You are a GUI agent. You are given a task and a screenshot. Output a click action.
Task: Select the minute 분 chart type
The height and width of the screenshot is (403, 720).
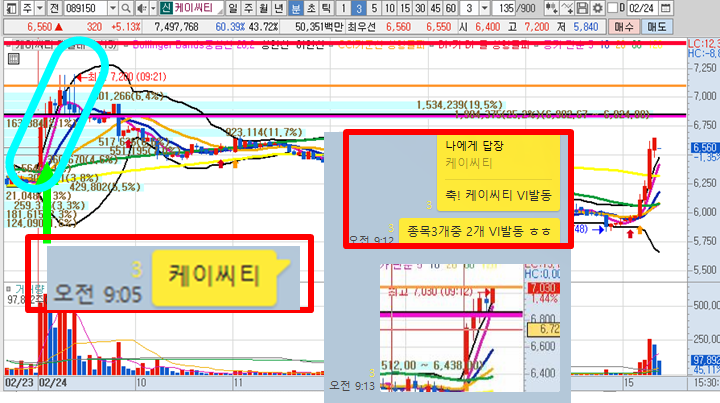[x=296, y=8]
